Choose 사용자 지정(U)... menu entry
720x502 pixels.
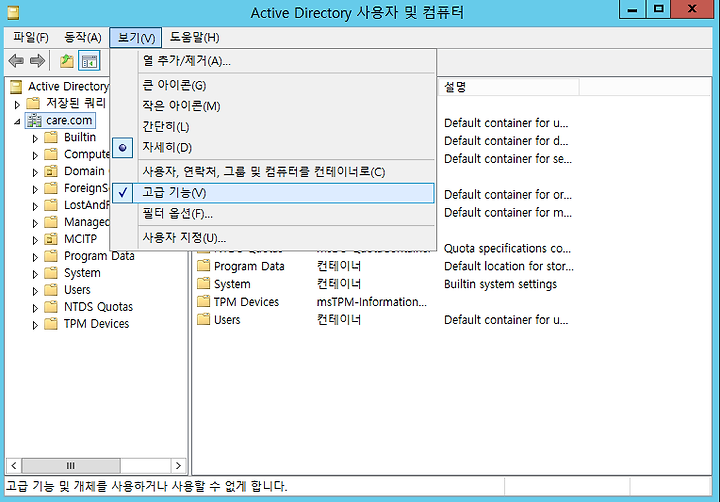273,238
